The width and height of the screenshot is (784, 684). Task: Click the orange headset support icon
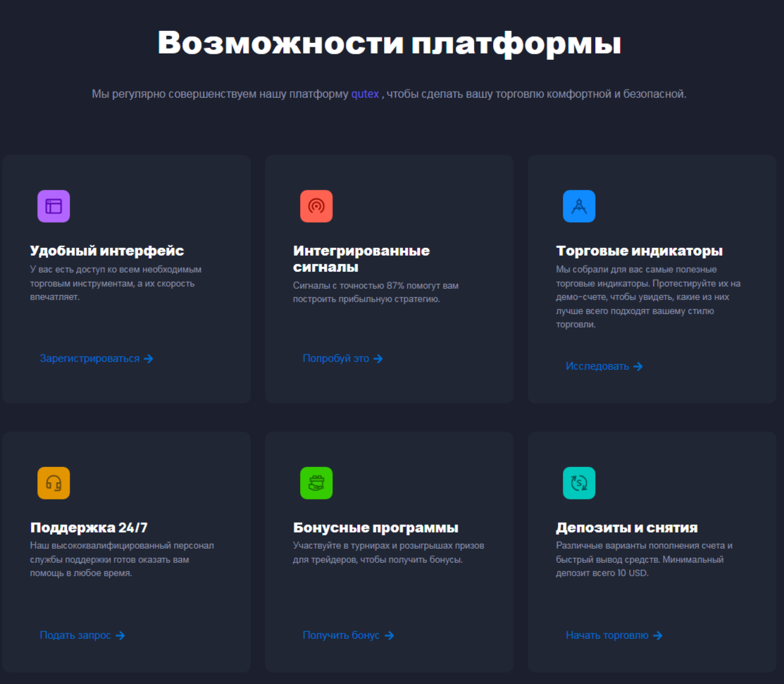pos(54,483)
